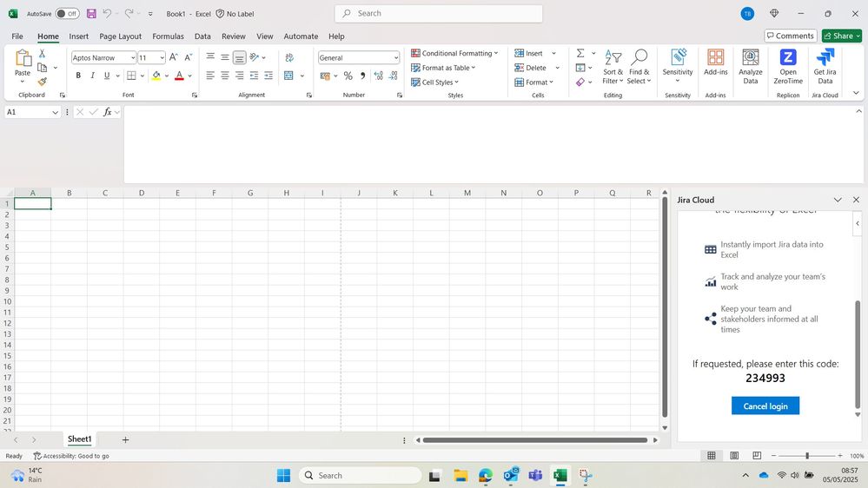This screenshot has width=868, height=488.
Task: Click Decrease Decimal icon
Action: click(393, 76)
